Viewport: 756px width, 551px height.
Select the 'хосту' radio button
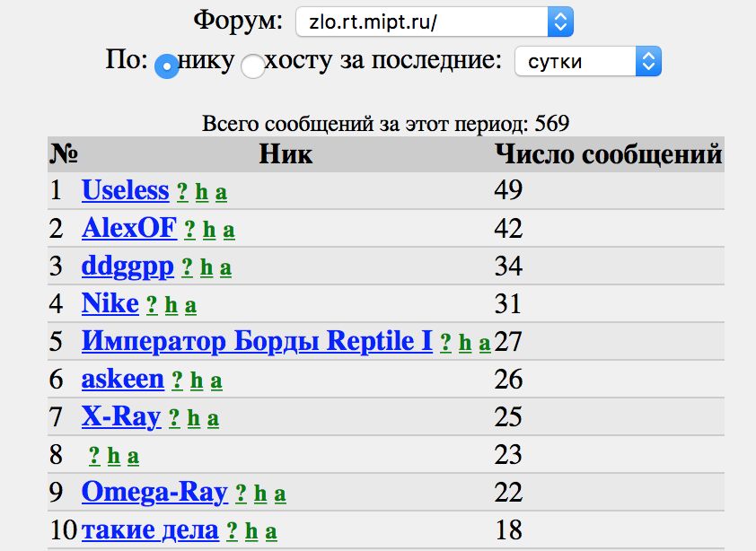[253, 66]
